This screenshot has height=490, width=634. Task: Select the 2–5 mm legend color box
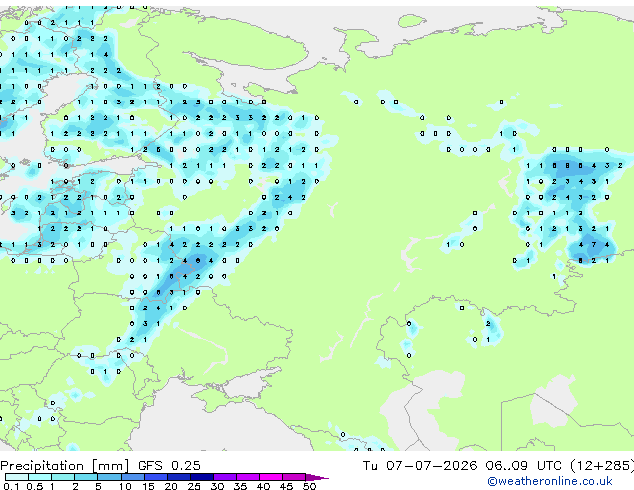tap(86, 477)
